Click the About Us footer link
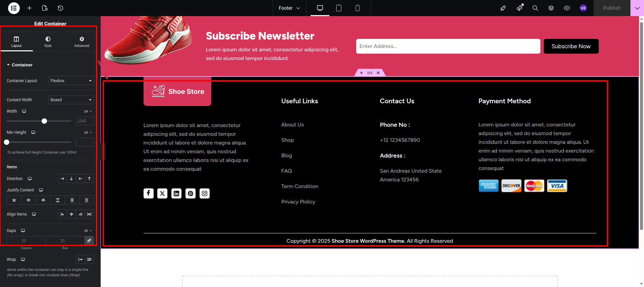The width and height of the screenshot is (644, 287). [292, 125]
